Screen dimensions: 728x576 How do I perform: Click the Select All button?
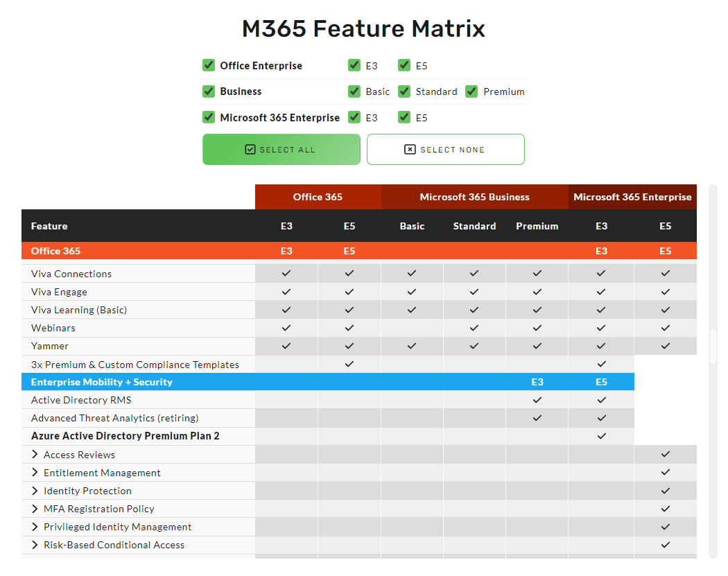[x=281, y=150]
